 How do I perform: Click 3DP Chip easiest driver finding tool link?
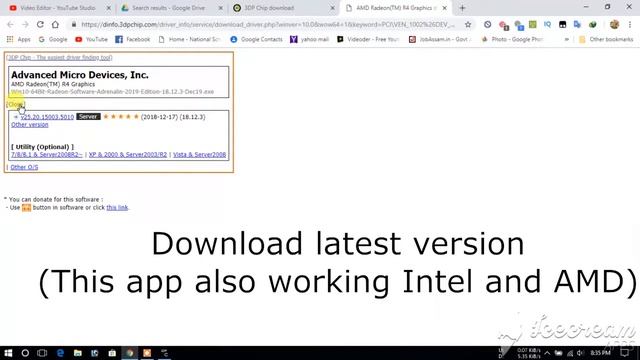[x=59, y=58]
